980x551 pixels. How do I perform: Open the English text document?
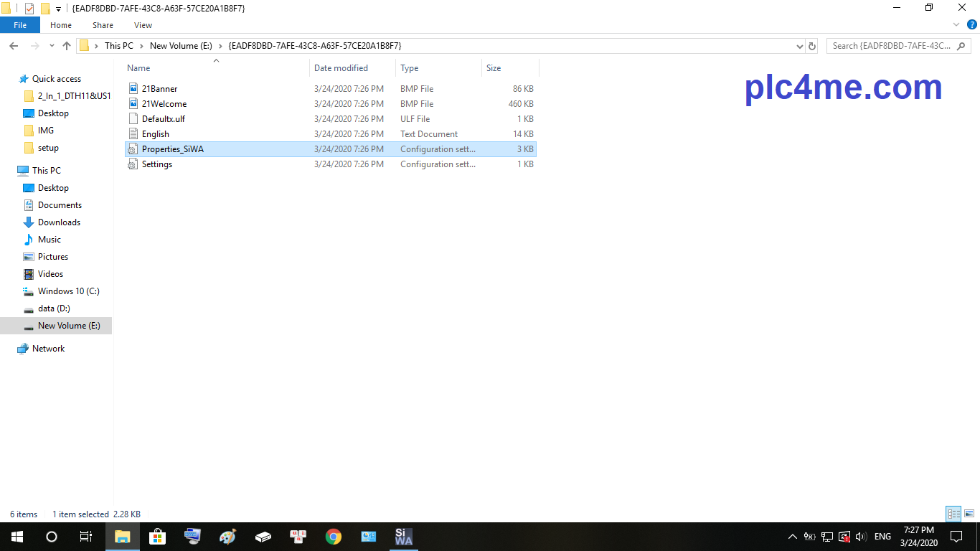pos(156,133)
